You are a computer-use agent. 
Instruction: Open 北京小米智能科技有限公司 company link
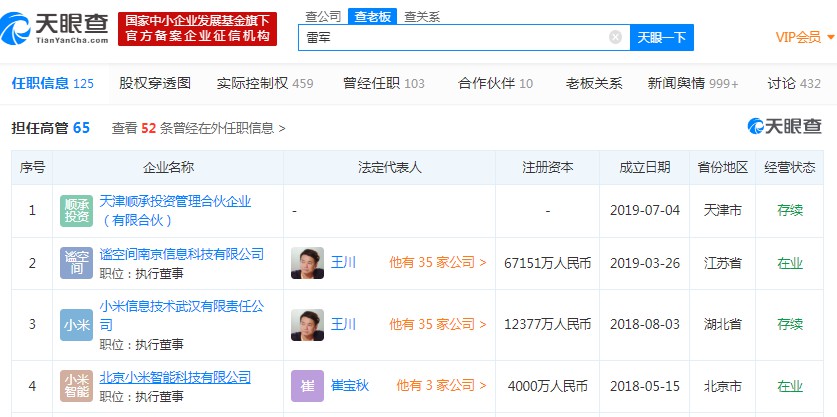tap(175, 377)
